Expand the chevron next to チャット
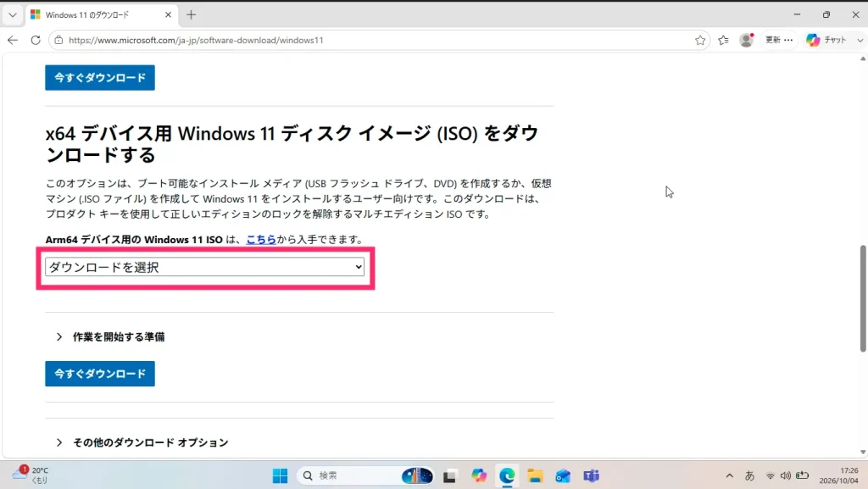Image resolution: width=868 pixels, height=489 pixels. click(x=860, y=40)
